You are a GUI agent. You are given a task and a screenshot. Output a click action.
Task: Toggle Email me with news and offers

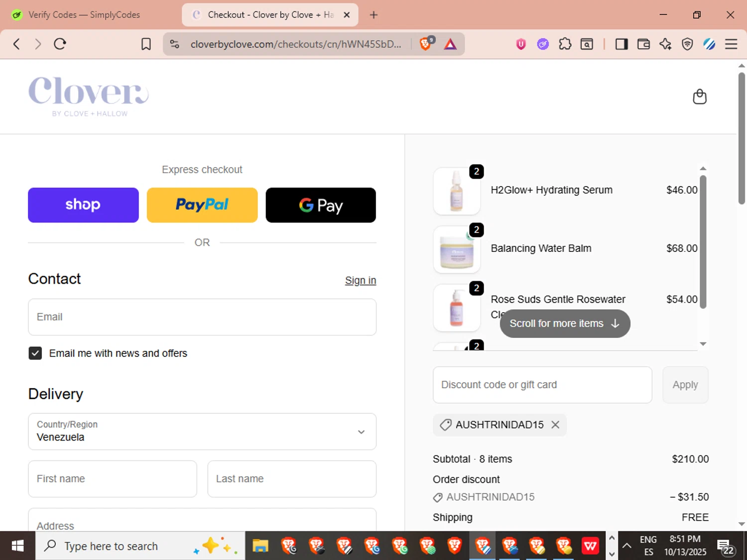[x=35, y=353]
